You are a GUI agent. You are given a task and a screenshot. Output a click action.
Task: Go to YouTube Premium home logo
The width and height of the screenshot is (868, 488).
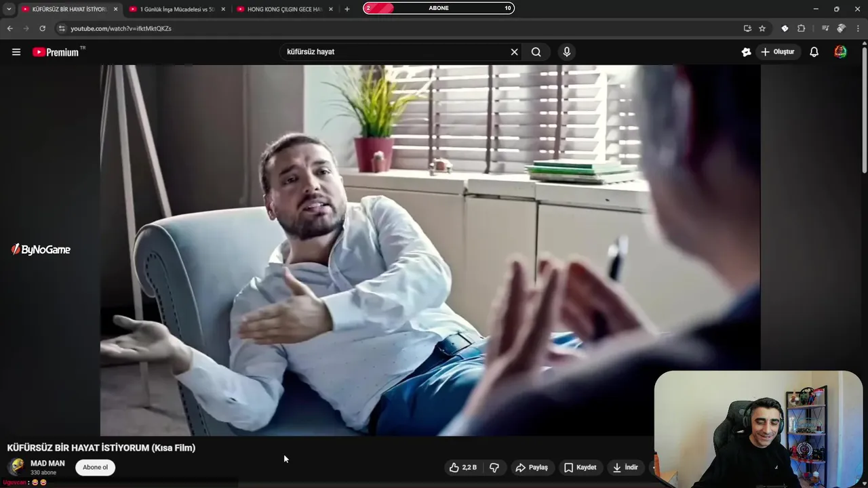click(x=56, y=52)
